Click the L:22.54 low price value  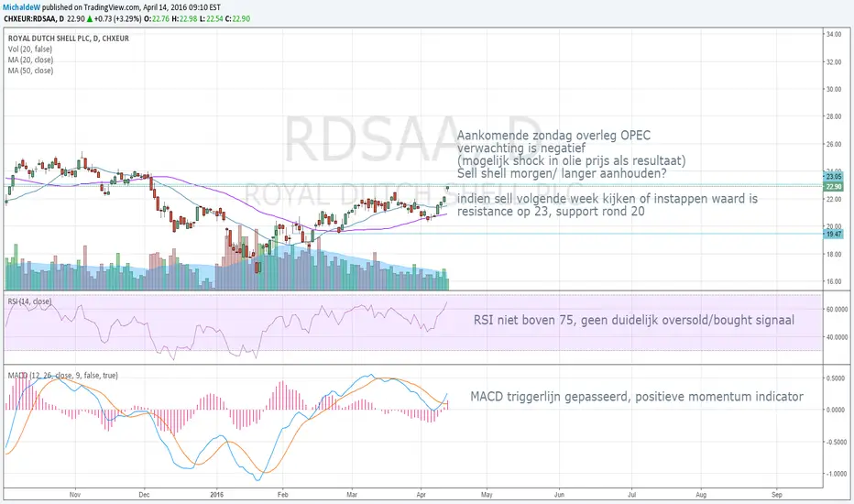tap(211, 18)
